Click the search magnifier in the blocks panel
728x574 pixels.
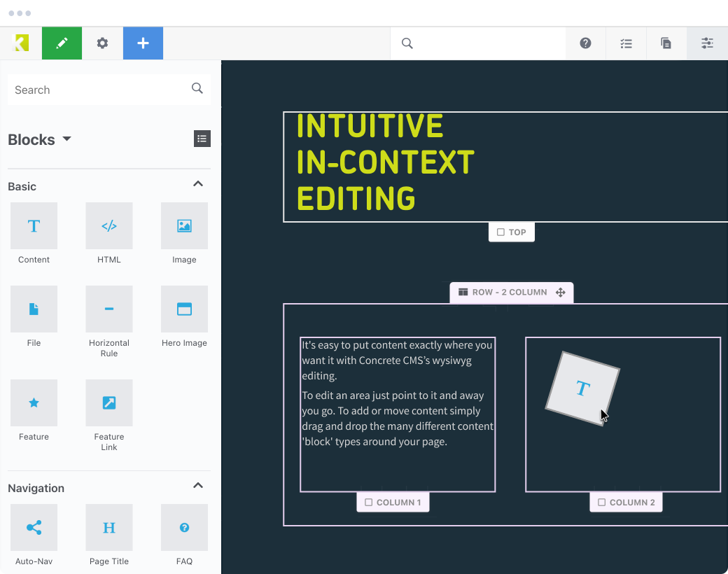pos(197,88)
